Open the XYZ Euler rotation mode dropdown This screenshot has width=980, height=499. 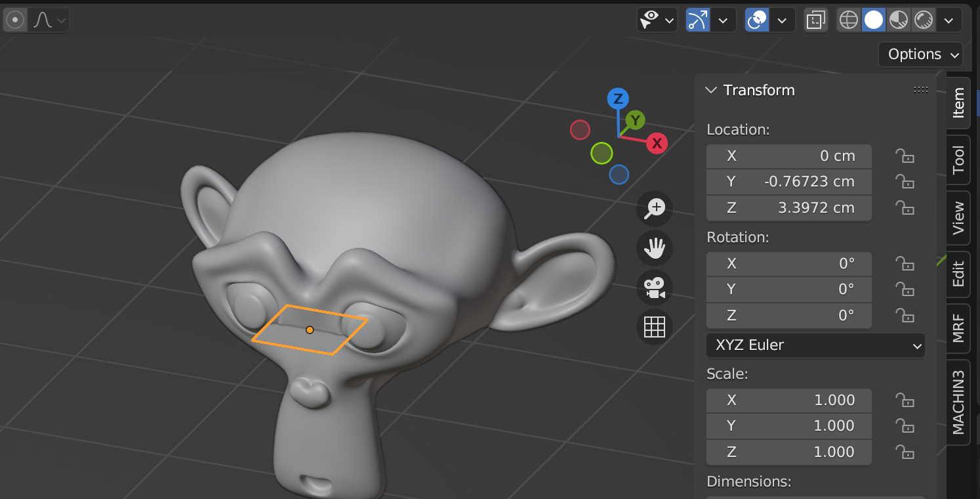click(x=815, y=345)
